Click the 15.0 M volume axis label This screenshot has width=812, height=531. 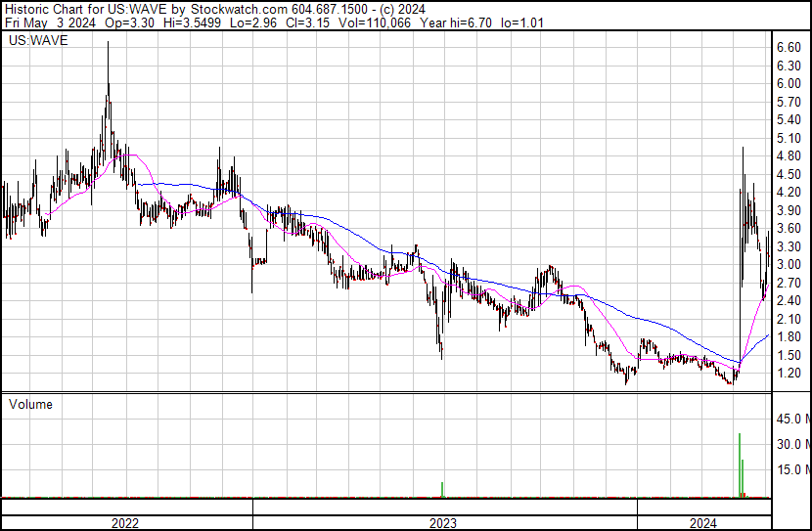point(792,469)
